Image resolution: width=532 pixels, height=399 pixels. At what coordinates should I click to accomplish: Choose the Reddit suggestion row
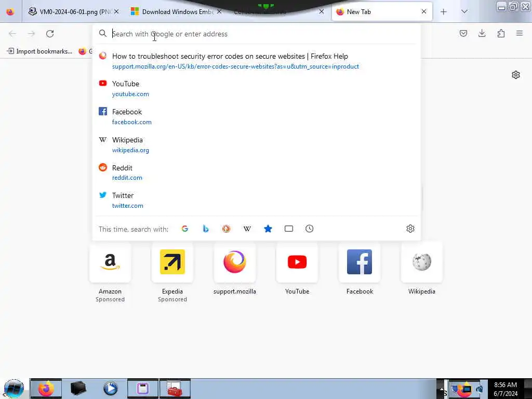pos(256,172)
